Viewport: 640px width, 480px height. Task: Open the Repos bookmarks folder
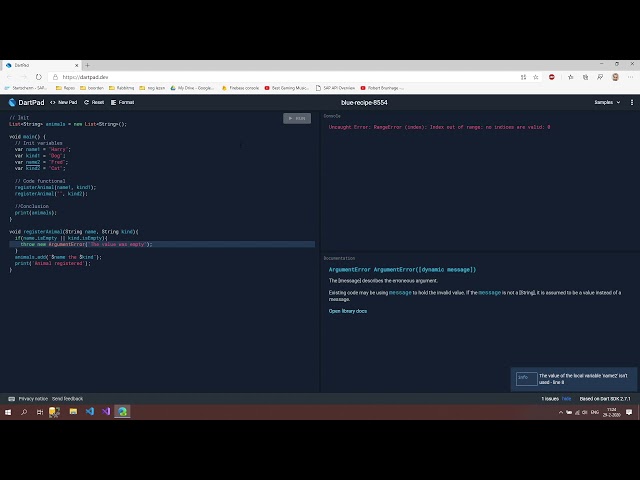pos(65,88)
